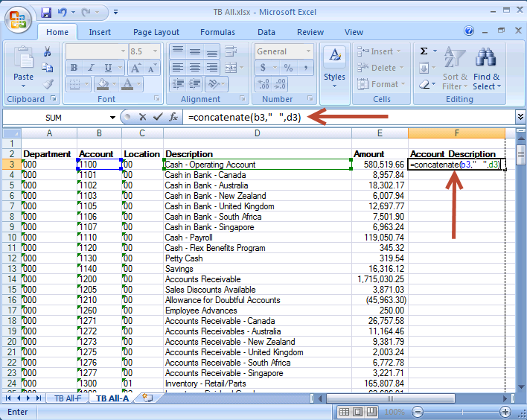Open Insert Function fx dialog

tap(173, 117)
